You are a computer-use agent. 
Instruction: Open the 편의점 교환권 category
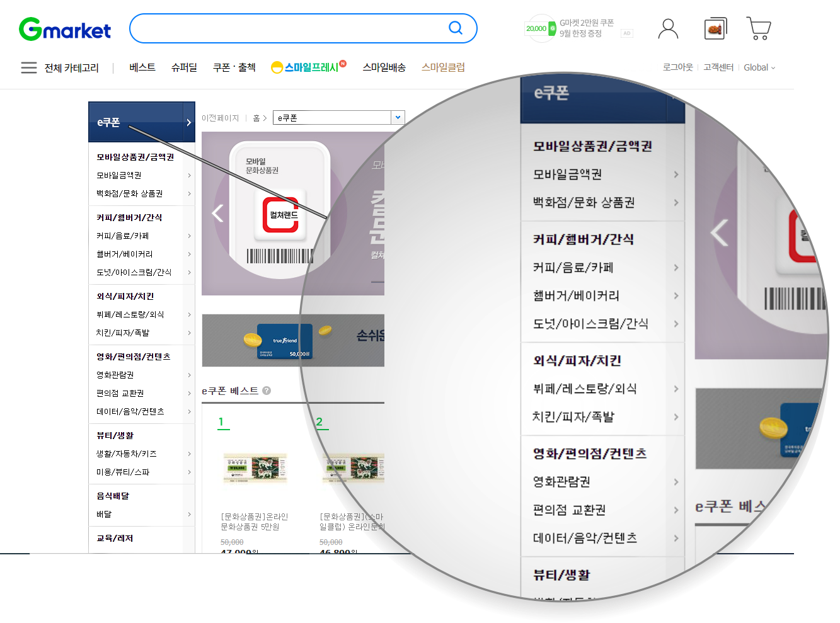(120, 393)
